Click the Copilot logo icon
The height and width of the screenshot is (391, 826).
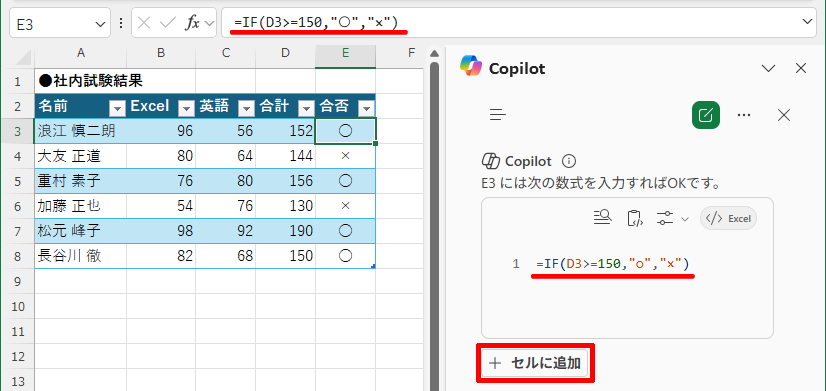470,66
